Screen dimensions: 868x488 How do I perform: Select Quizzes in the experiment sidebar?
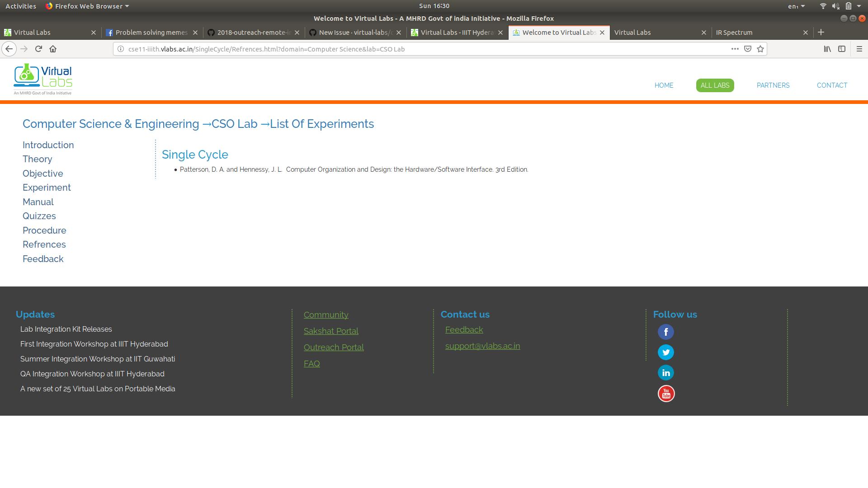coord(39,216)
